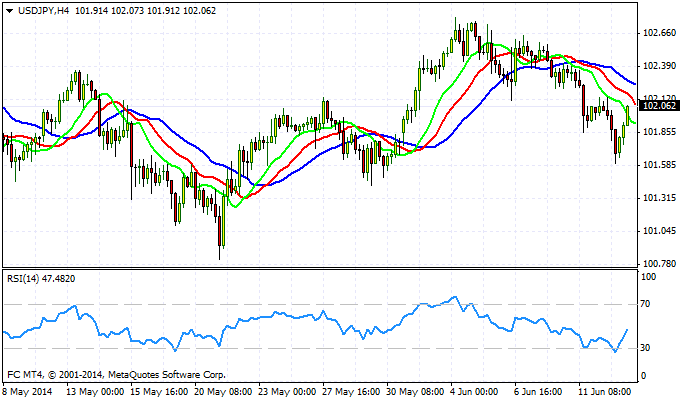Click RSI scale level 70
Screen dimensions: 680x400
645,304
